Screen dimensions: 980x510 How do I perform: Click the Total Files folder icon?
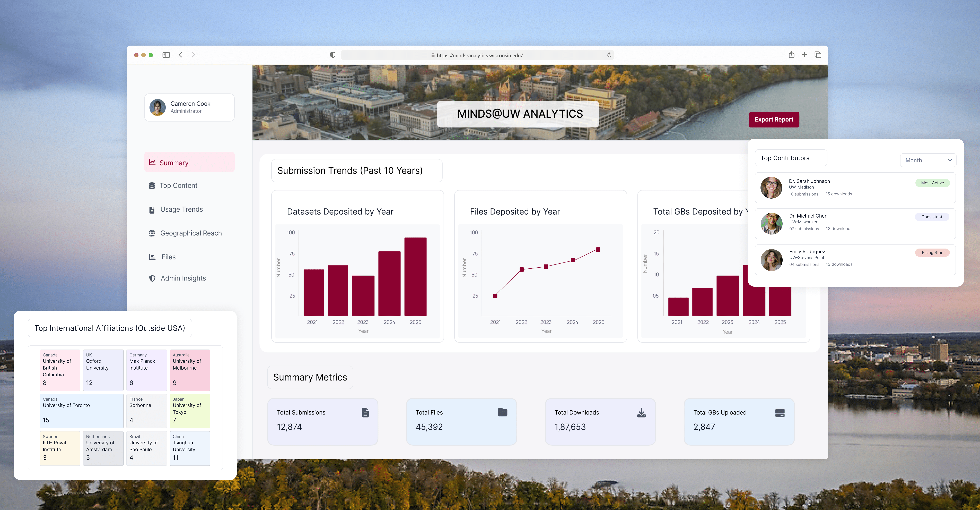(503, 412)
